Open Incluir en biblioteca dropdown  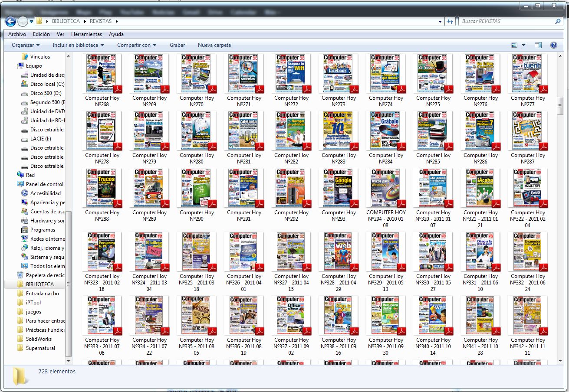coord(78,45)
